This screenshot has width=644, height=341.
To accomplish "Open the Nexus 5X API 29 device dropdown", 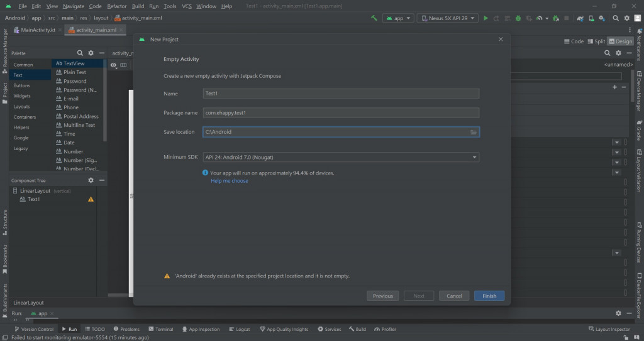I will 448,18.
